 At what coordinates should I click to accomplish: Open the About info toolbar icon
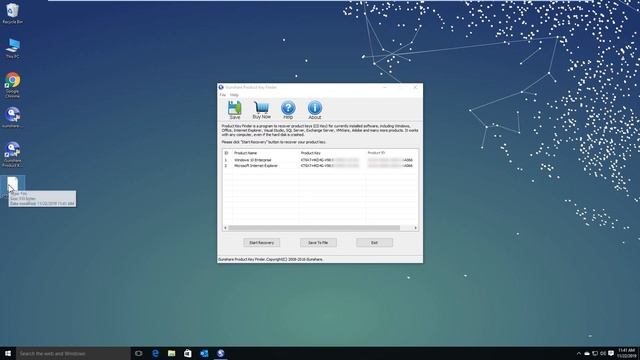click(315, 110)
